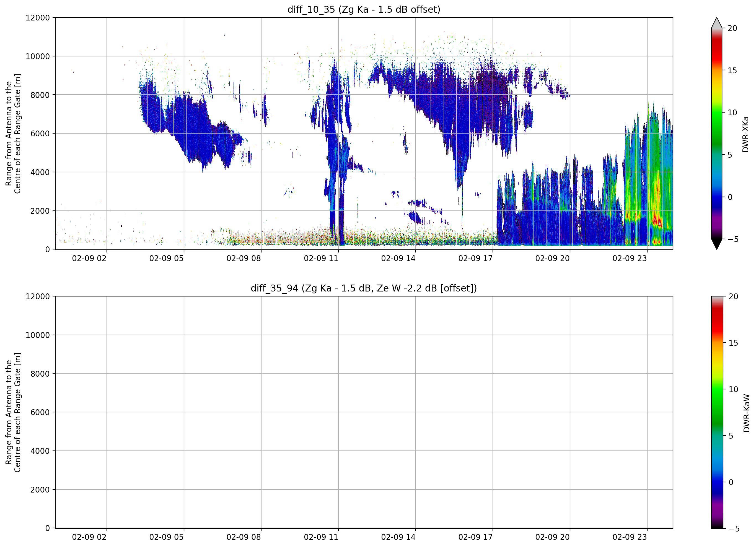Click '02-09 14' tick under diff_10_35 plot
This screenshot has height=547, width=756.
tap(398, 259)
